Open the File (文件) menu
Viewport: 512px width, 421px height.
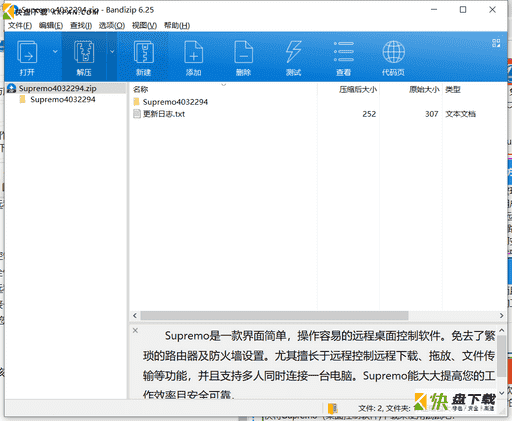pyautogui.click(x=20, y=26)
